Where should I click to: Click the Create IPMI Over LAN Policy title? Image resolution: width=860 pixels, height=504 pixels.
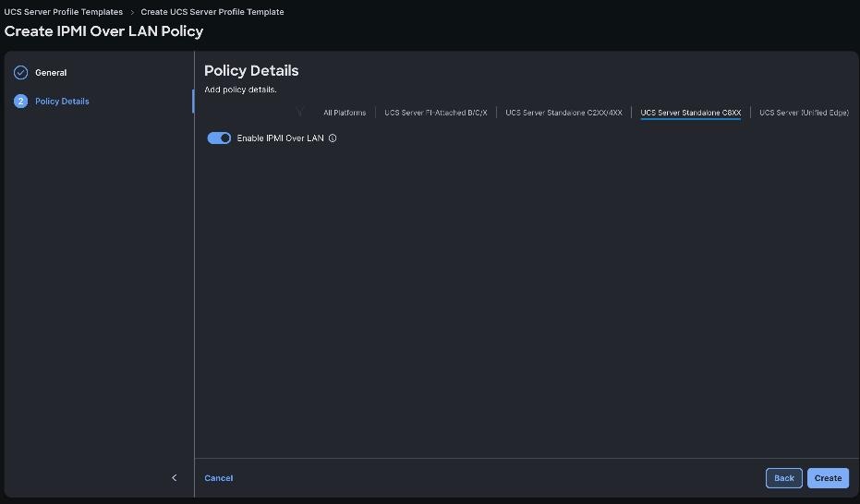click(x=103, y=31)
